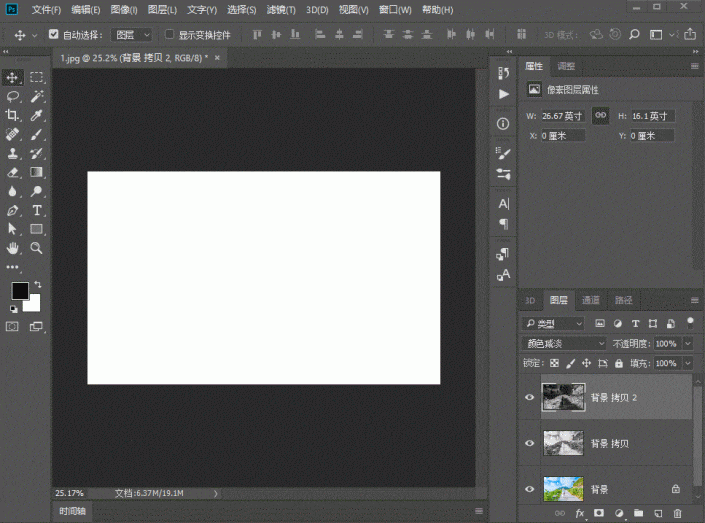Add a layer mask
This screenshot has height=523, width=705.
(x=599, y=513)
